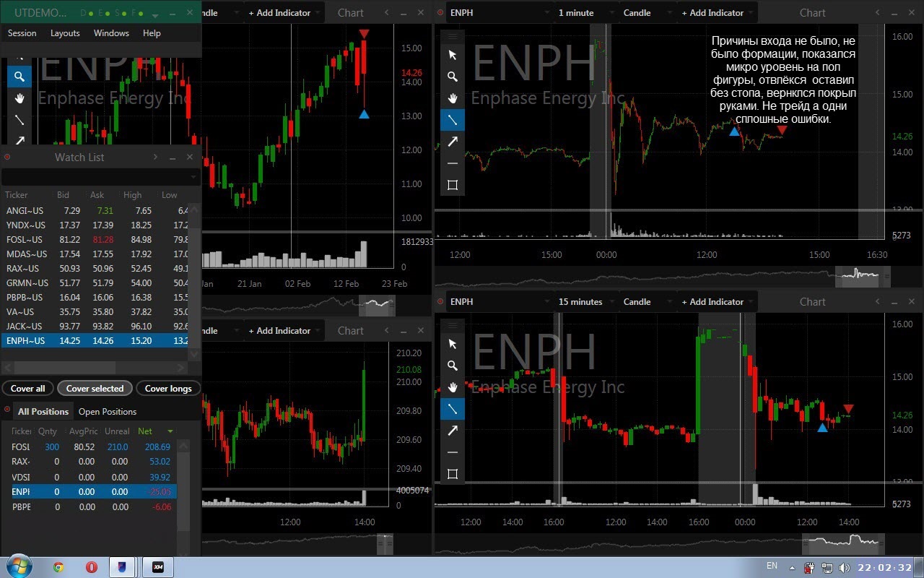Sort Watch List by Bid column
This screenshot has height=578, width=924.
coord(64,195)
